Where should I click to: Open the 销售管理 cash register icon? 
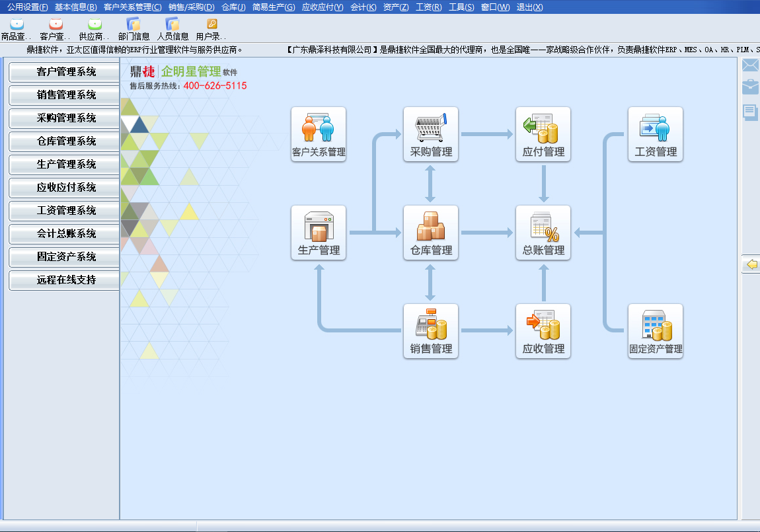tap(430, 331)
